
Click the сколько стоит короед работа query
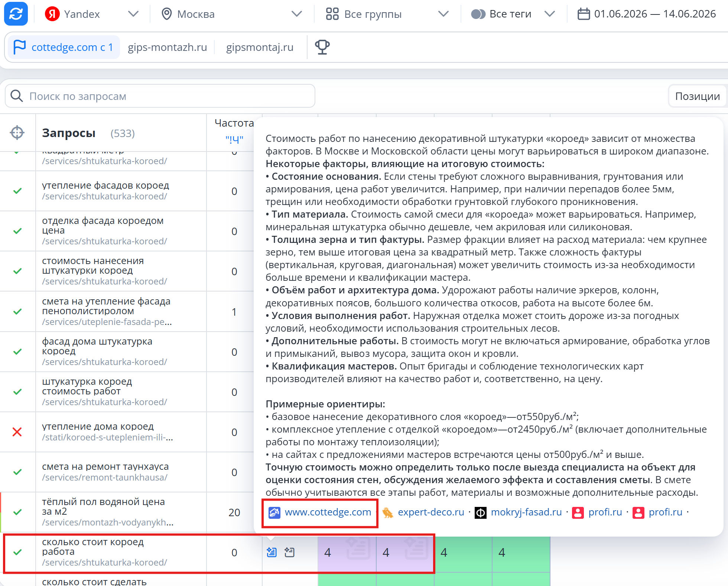tap(93, 547)
